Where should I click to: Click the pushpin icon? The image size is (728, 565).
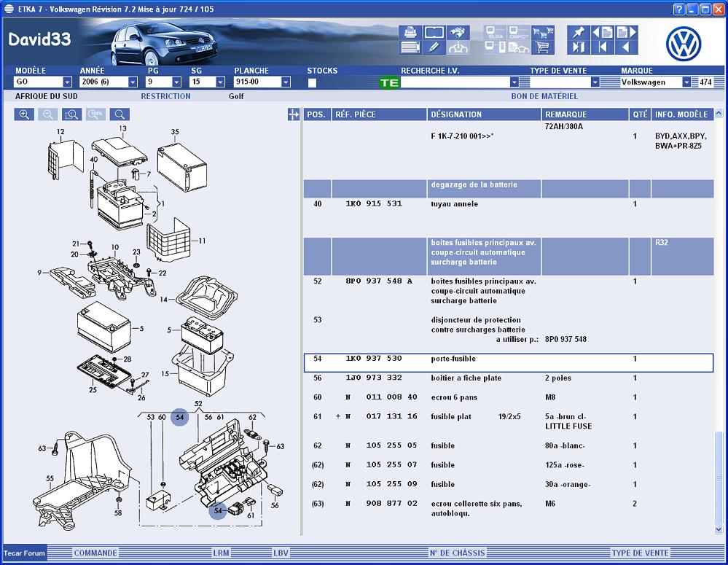(x=578, y=32)
